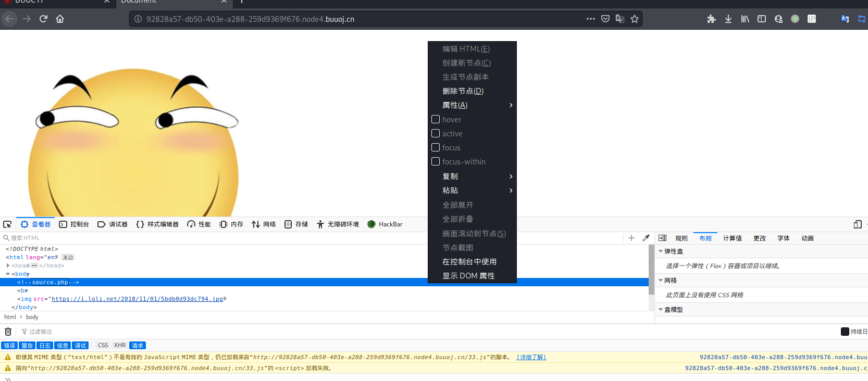Toggle the XHR console filter

click(x=120, y=346)
